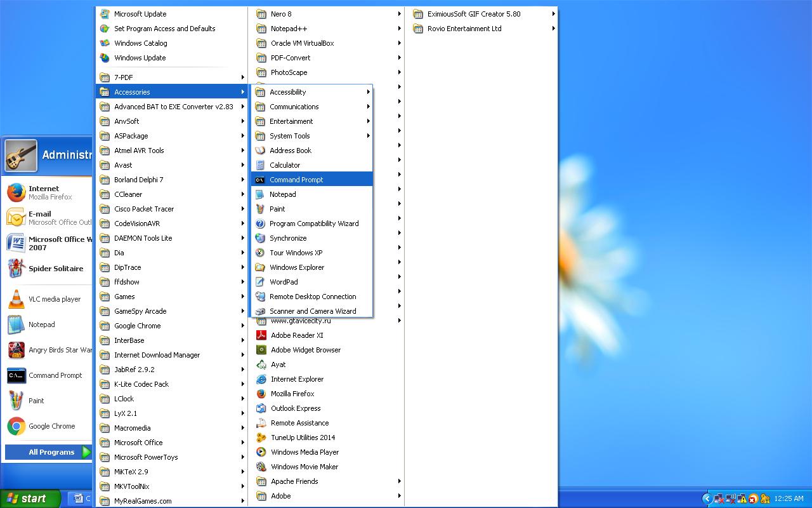
Task: Expand the DAEMON Tools Lite folder
Action: coord(171,238)
